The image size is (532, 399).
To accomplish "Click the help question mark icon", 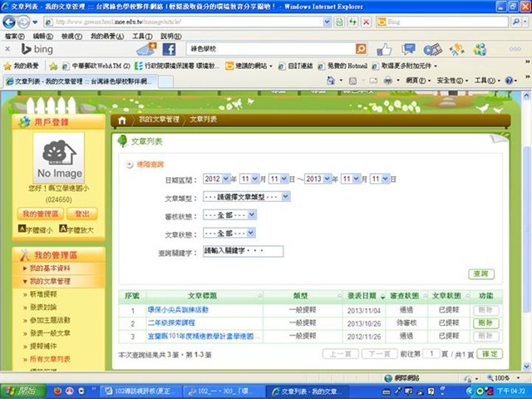I will click(509, 81).
